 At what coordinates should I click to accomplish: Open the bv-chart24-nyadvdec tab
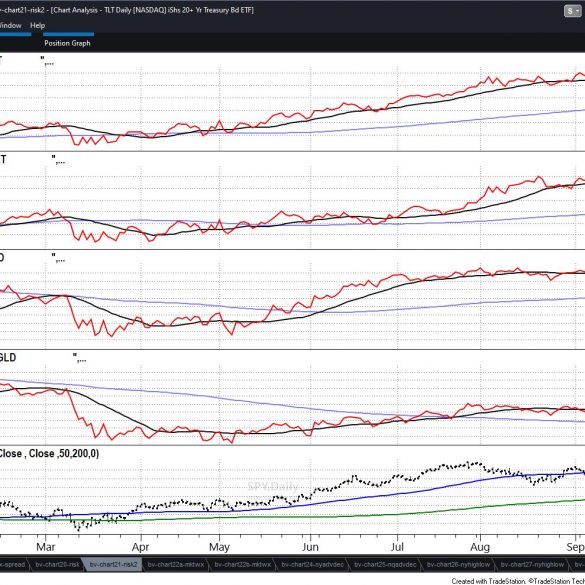pyautogui.click(x=312, y=564)
